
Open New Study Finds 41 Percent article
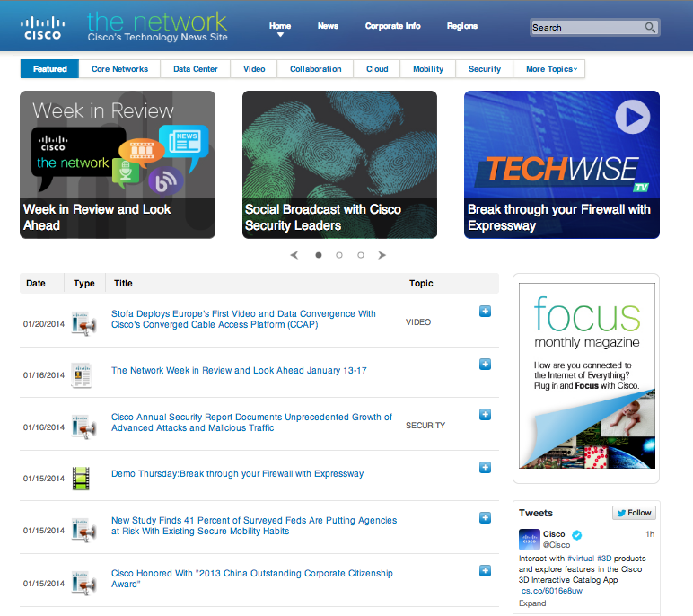254,525
